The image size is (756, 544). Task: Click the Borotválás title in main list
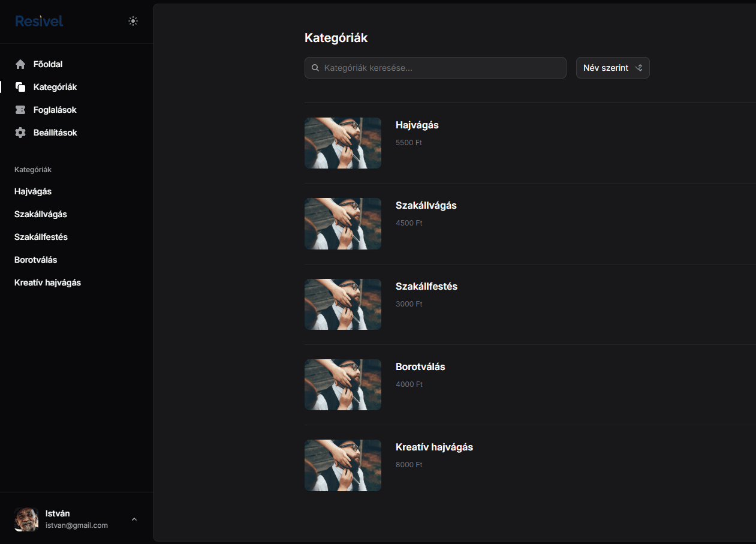pos(420,367)
